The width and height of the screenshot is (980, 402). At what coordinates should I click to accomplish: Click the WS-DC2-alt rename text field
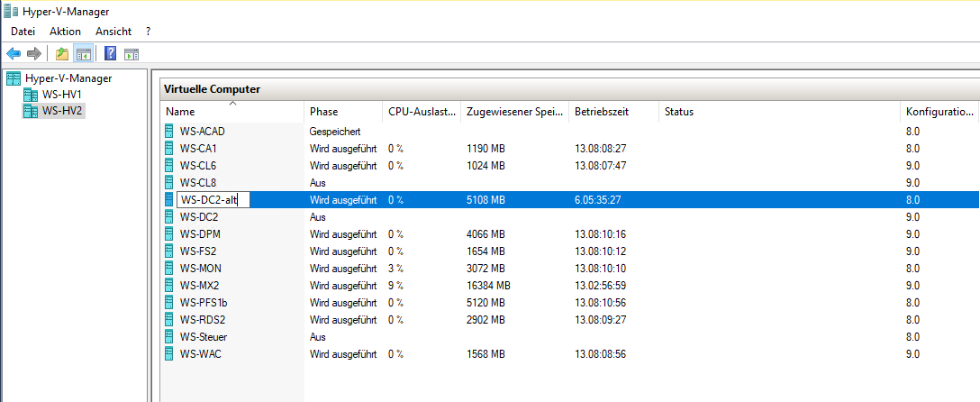(x=213, y=200)
